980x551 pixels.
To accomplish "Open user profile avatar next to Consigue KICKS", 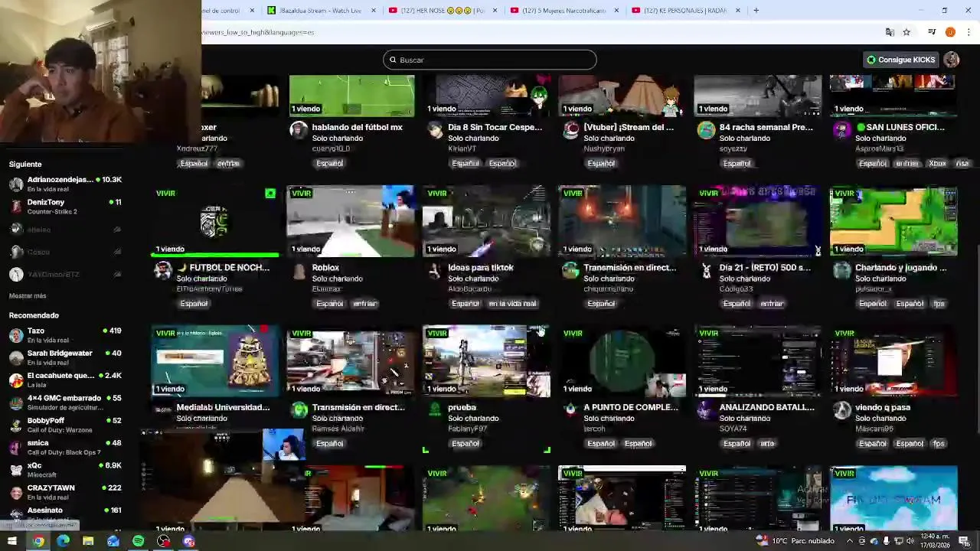I will [952, 60].
